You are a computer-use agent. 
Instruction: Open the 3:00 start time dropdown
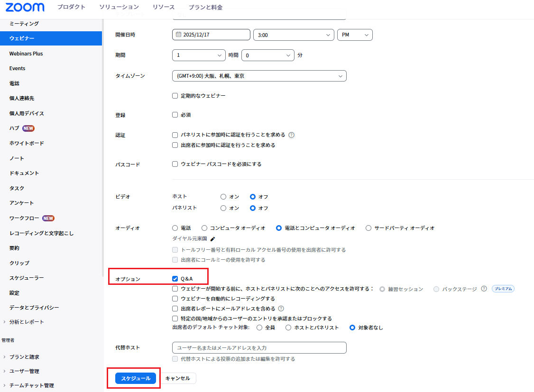[x=294, y=35]
